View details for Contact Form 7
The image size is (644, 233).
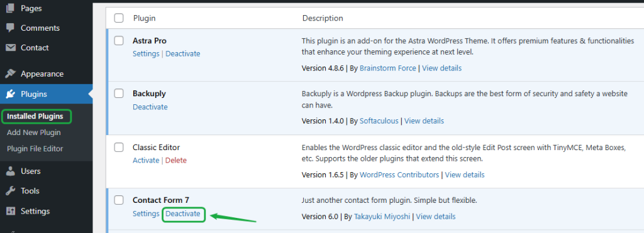[x=436, y=216]
